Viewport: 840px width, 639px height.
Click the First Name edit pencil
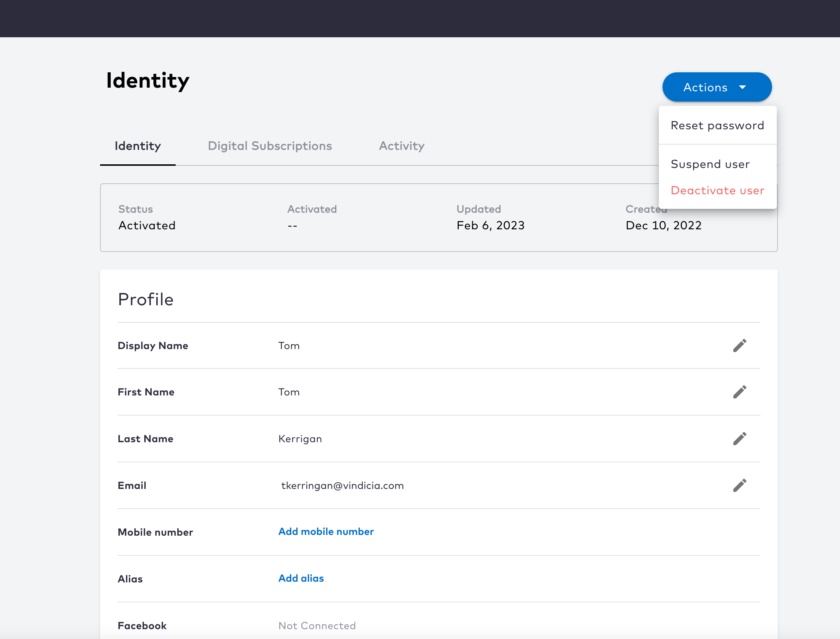tap(740, 392)
